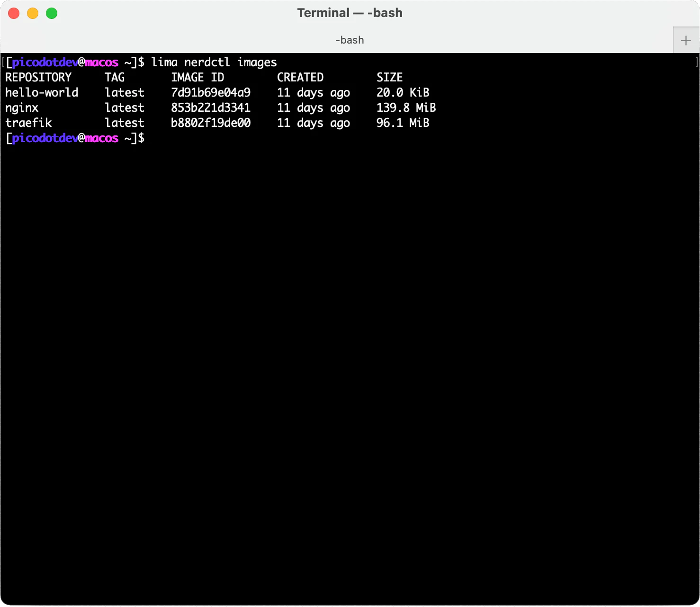The width and height of the screenshot is (700, 607).
Task: Select the -bash tab
Action: pyautogui.click(x=350, y=40)
